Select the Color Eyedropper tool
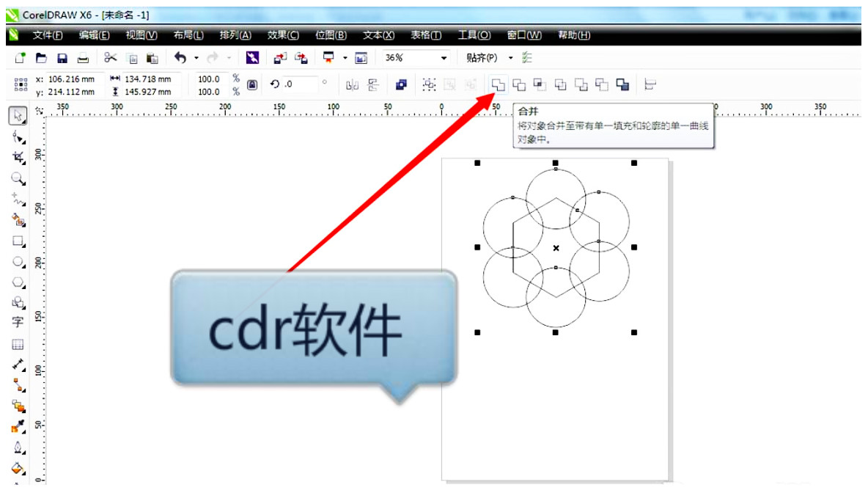The height and width of the screenshot is (493, 868). coord(18,426)
